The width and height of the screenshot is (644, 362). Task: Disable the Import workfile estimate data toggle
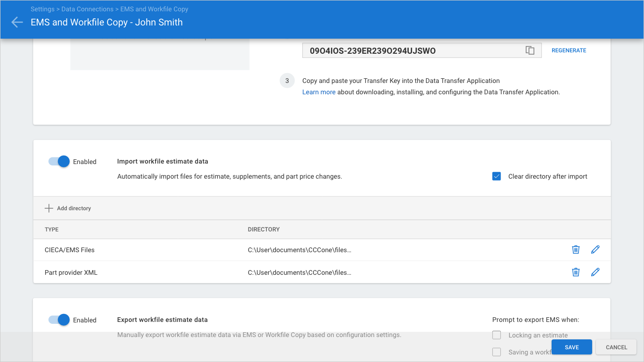click(x=59, y=162)
